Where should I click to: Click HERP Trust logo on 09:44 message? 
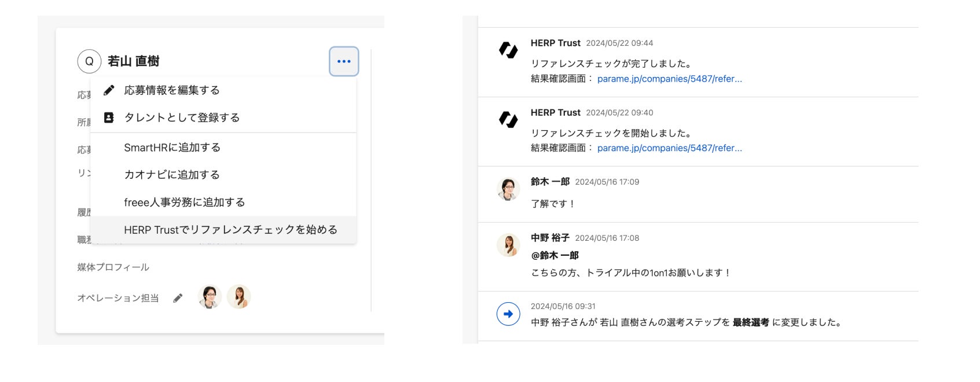[508, 50]
